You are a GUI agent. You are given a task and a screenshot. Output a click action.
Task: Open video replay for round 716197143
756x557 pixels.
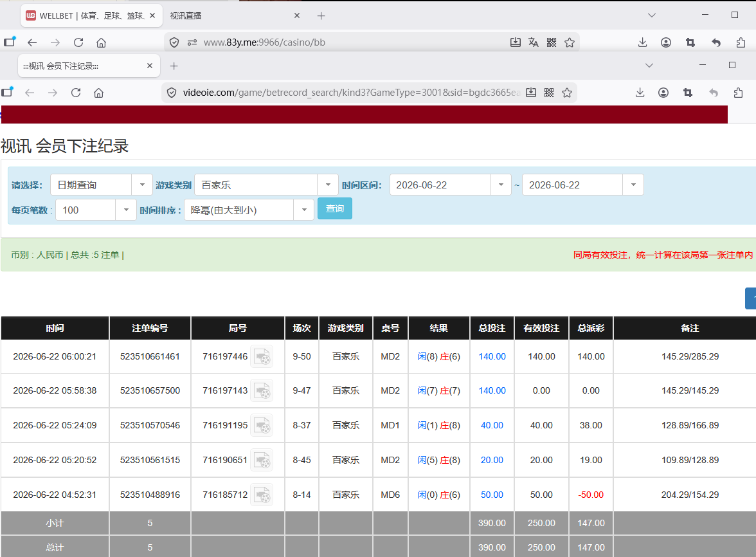click(262, 390)
